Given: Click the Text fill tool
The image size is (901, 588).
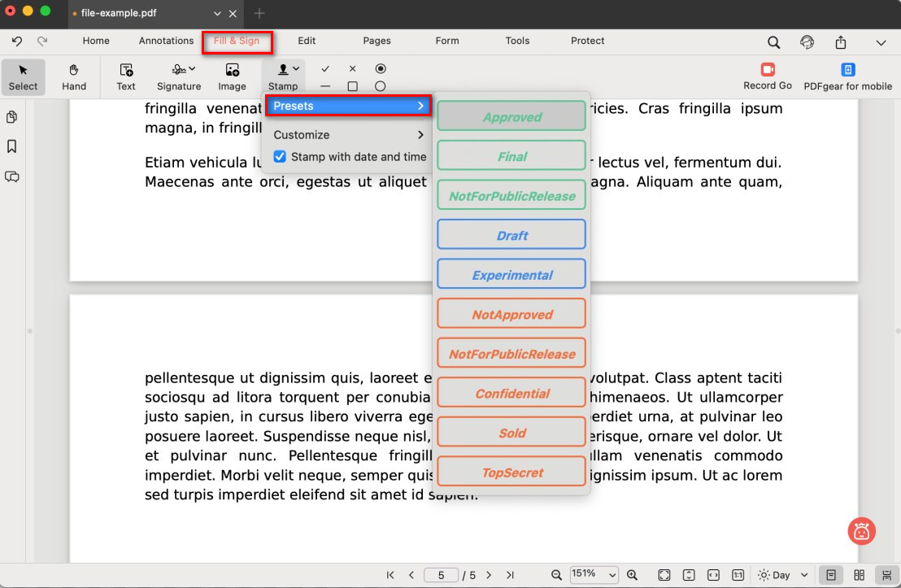Looking at the screenshot, I should coord(126,76).
